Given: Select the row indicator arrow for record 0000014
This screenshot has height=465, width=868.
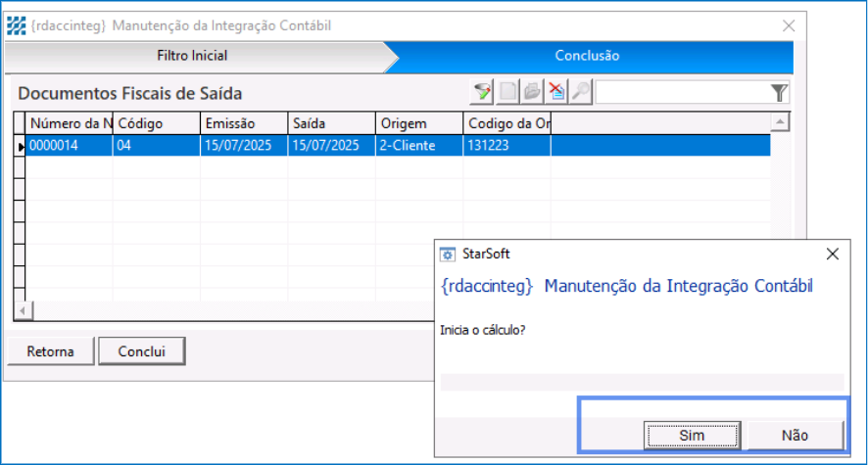Looking at the screenshot, I should [x=21, y=146].
